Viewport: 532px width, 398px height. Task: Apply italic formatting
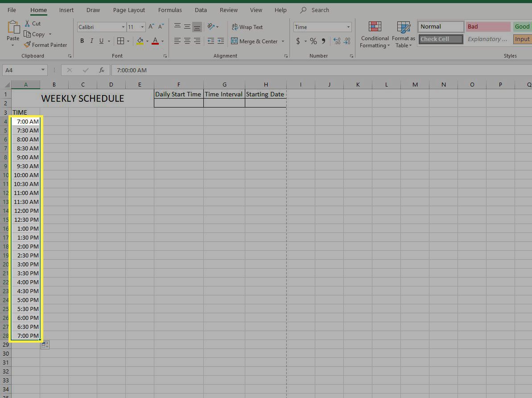[x=91, y=41]
